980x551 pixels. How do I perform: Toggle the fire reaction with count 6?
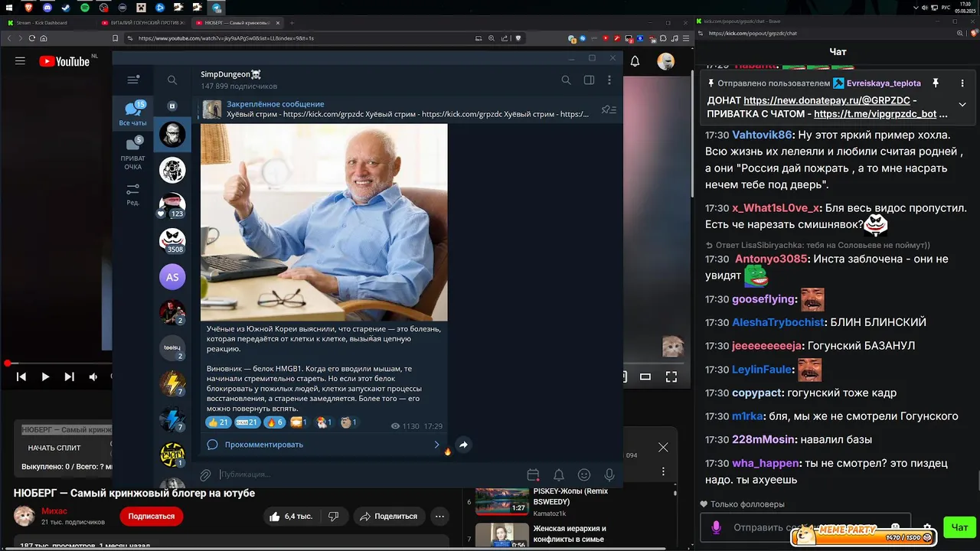pyautogui.click(x=274, y=422)
